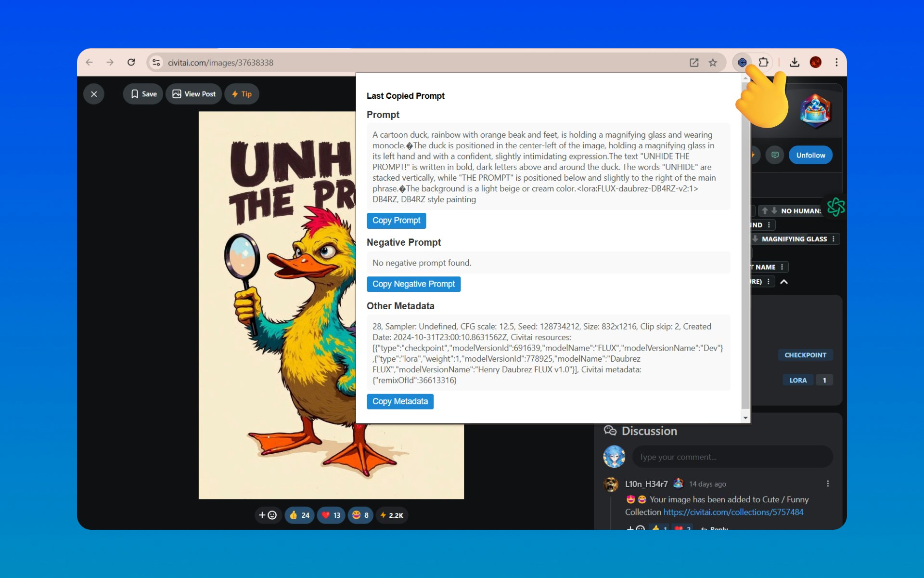Collapse the tag list chevron

coord(784,282)
